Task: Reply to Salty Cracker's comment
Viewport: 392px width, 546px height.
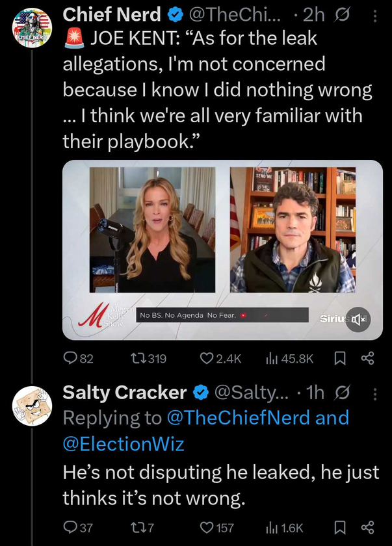Action: coord(70,527)
